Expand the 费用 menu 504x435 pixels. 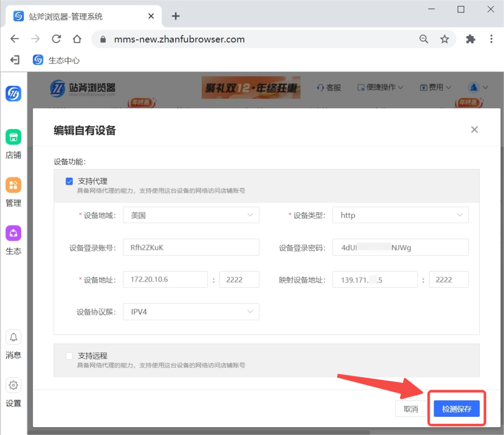coord(436,87)
